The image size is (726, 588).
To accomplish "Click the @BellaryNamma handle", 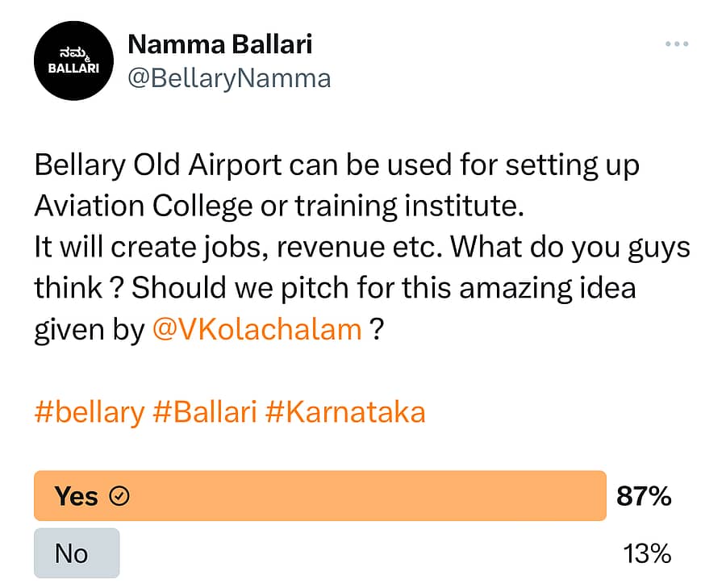I will coord(229,78).
